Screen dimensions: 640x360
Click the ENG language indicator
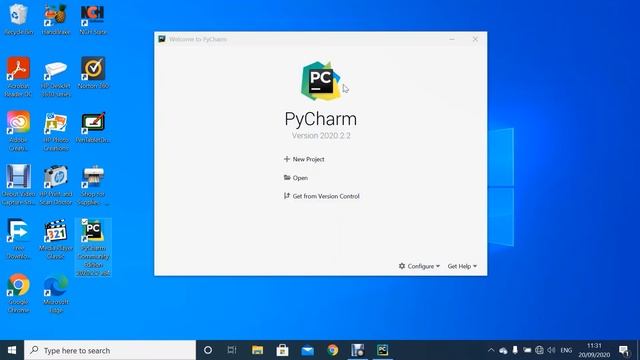click(566, 350)
